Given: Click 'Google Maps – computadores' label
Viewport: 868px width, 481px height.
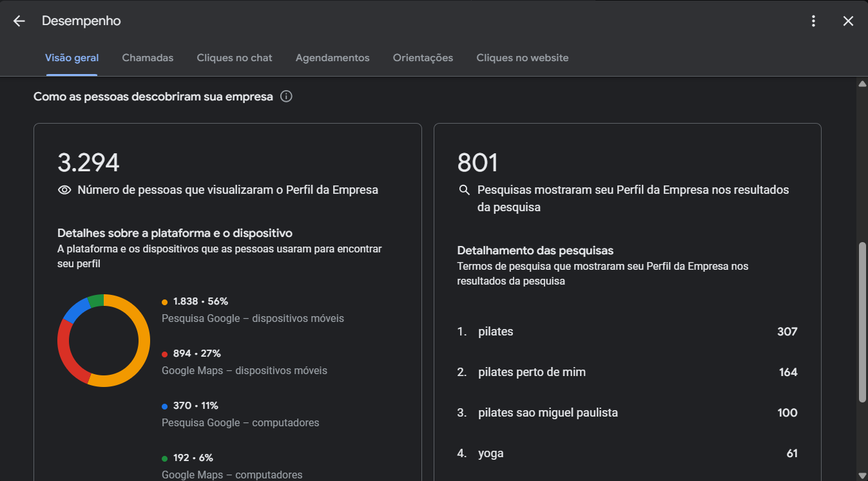Looking at the screenshot, I should [232, 475].
